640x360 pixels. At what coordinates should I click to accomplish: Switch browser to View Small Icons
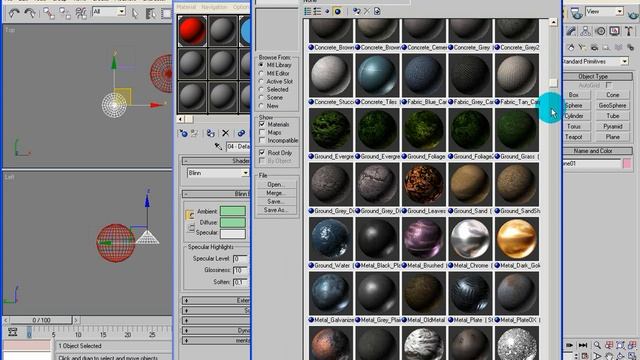click(327, 11)
